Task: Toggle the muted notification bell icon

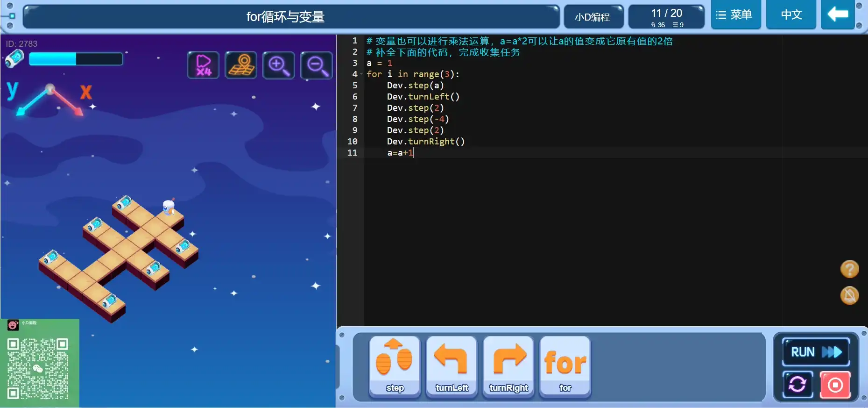Action: coord(849,295)
